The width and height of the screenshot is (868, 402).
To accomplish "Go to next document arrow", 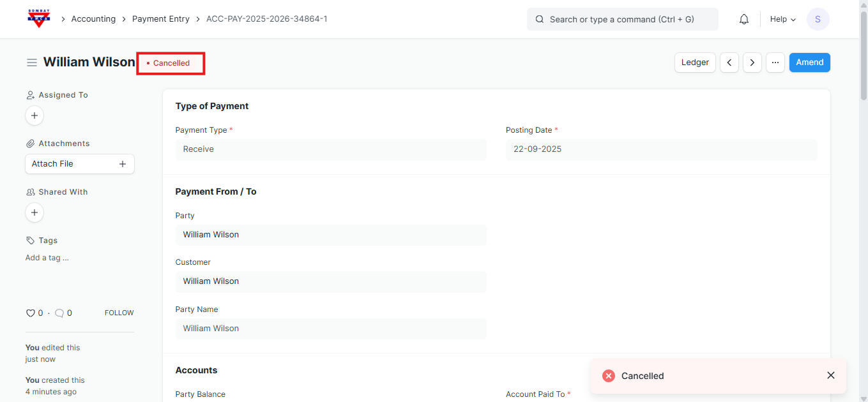I will (752, 63).
